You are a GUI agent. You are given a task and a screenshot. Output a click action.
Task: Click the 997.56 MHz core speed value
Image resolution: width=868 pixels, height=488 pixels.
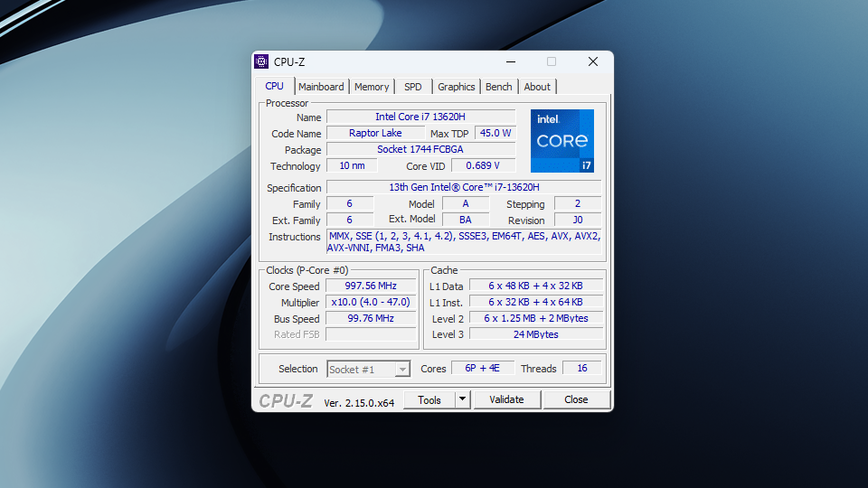pyautogui.click(x=371, y=286)
